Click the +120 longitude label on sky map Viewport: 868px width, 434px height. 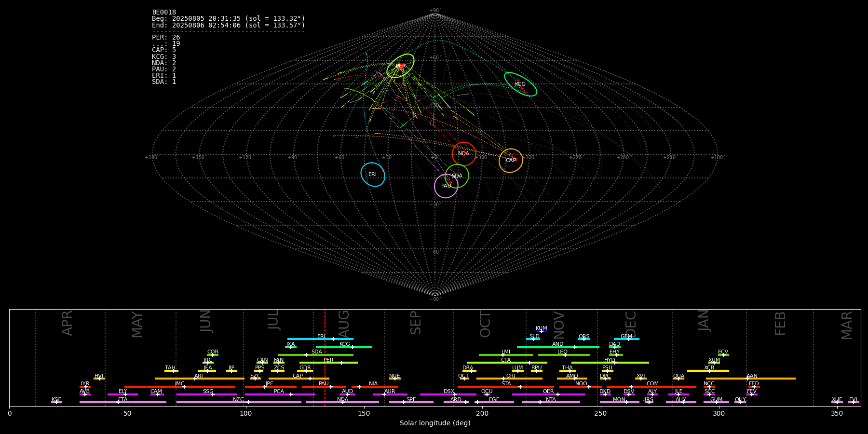pos(245,157)
